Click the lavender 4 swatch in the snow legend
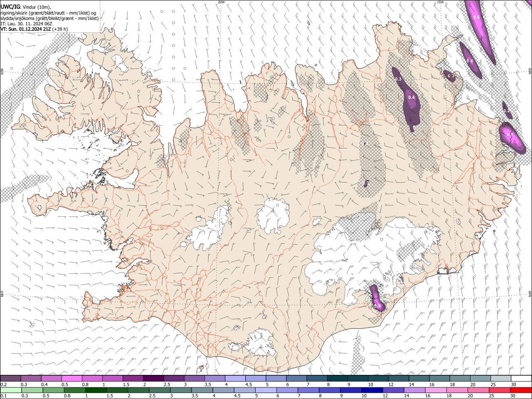Viewport: 532px width, 399px height. [x=235, y=378]
